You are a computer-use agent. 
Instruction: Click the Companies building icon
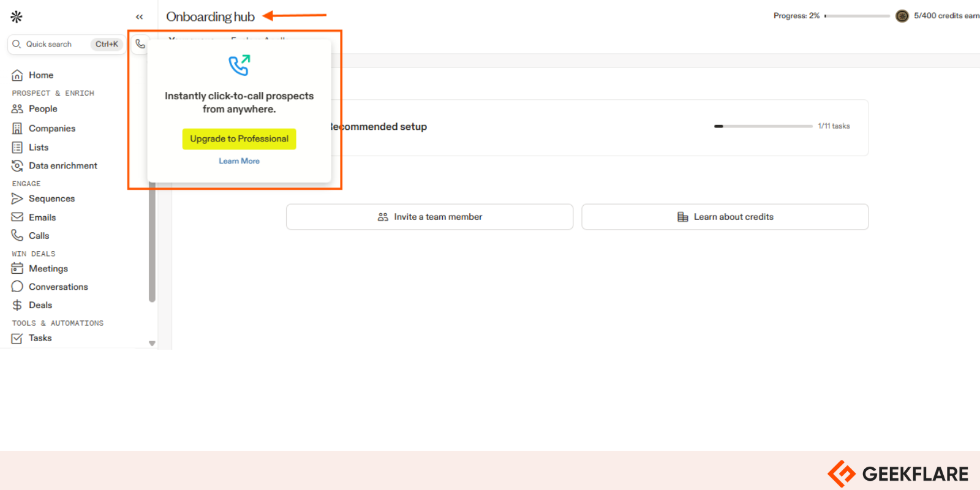(17, 129)
